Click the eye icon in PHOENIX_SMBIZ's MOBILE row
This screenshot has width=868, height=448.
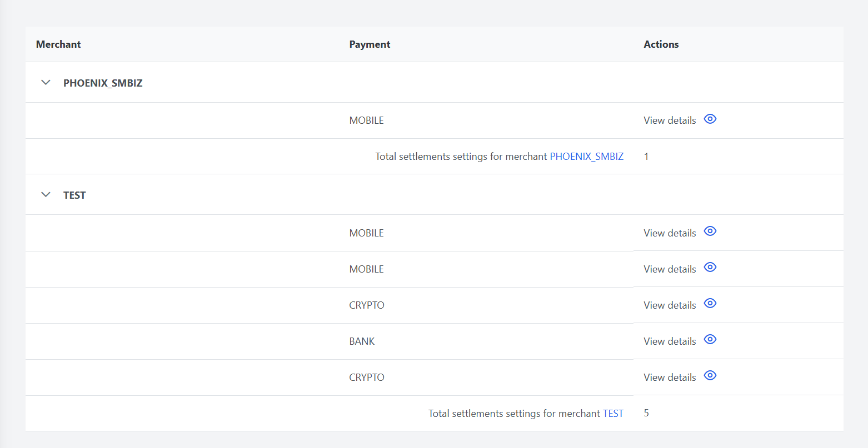(x=710, y=119)
